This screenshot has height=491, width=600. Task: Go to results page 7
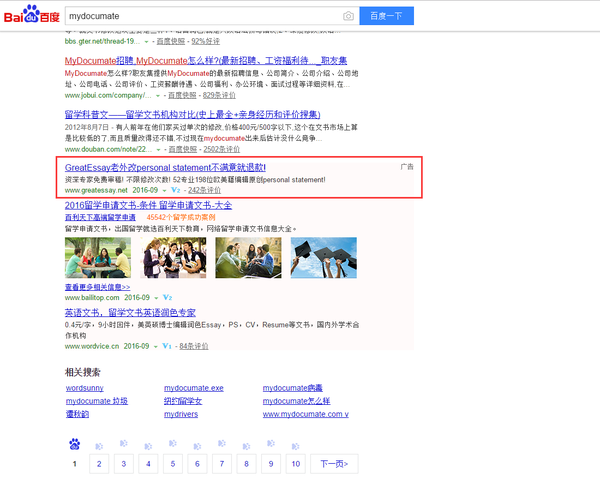[222, 464]
